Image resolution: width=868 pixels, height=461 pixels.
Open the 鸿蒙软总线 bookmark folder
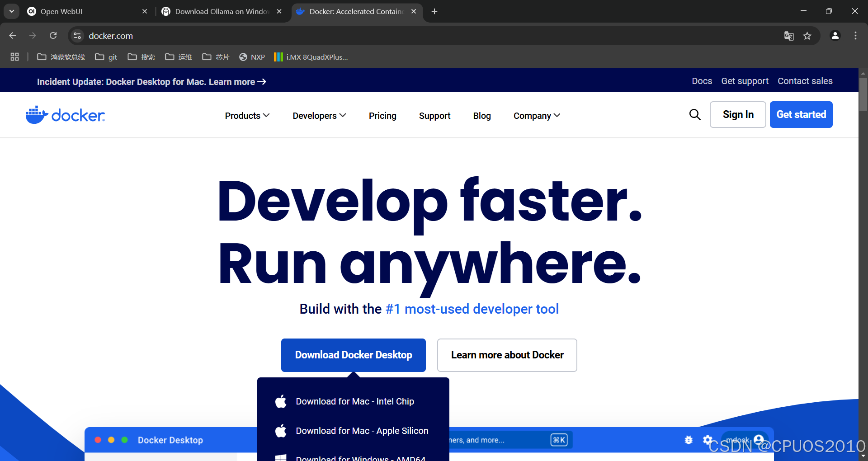click(x=61, y=57)
